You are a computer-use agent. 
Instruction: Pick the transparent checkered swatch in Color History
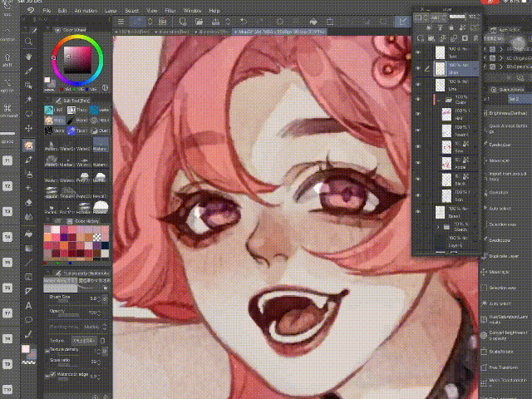(x=97, y=237)
